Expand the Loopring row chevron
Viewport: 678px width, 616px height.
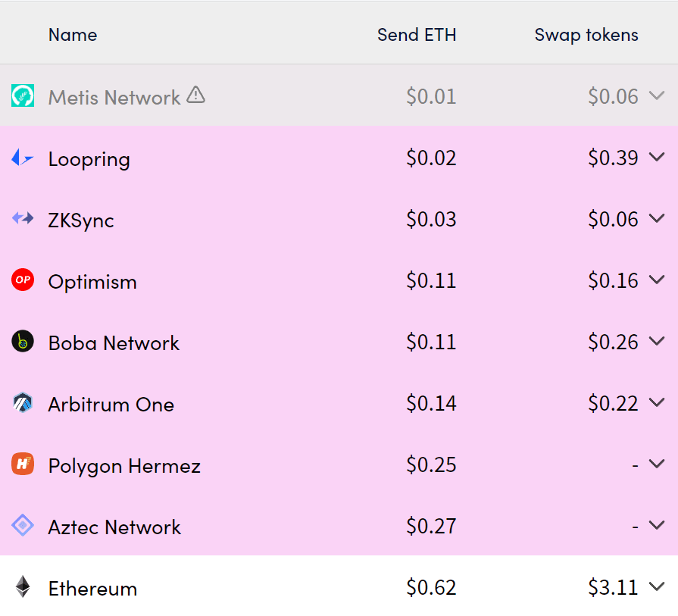pos(657,157)
